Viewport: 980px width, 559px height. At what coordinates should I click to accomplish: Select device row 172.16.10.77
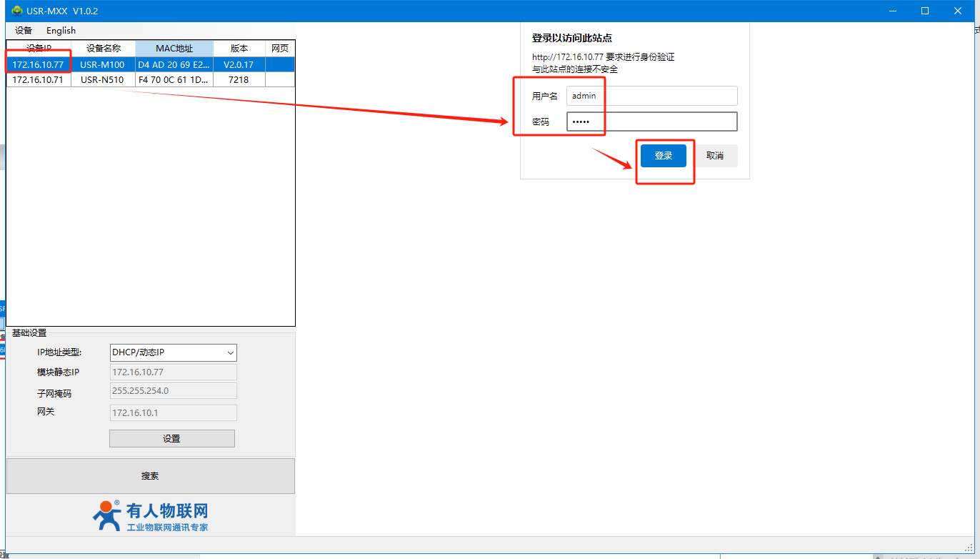[x=38, y=64]
